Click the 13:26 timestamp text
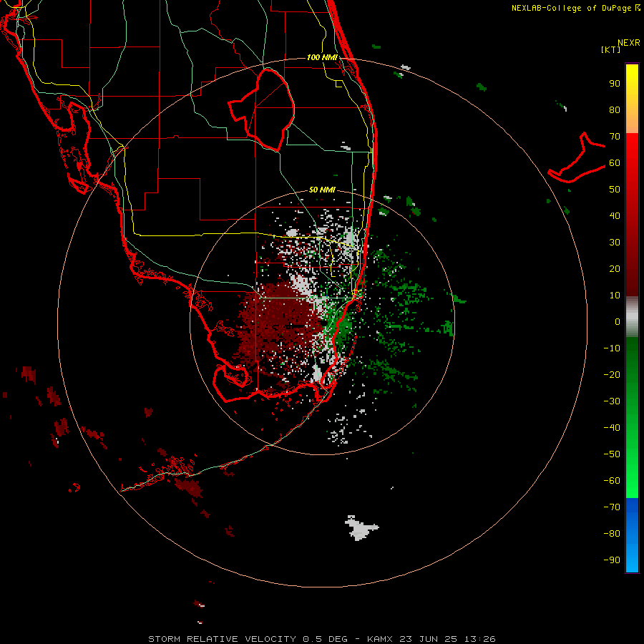Viewport: 644px width, 644px height. (x=480, y=639)
